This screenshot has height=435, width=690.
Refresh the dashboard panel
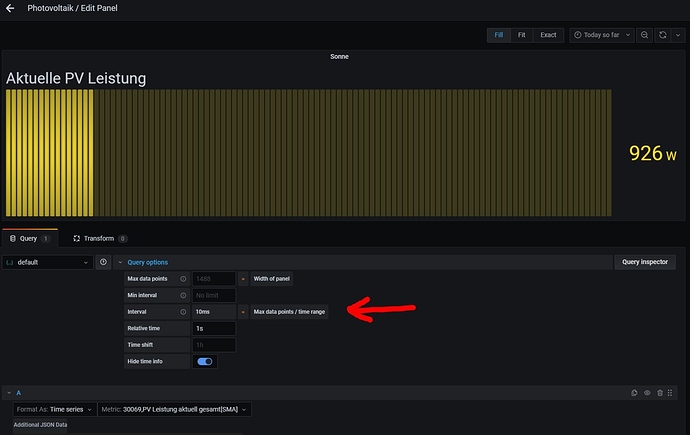point(663,35)
